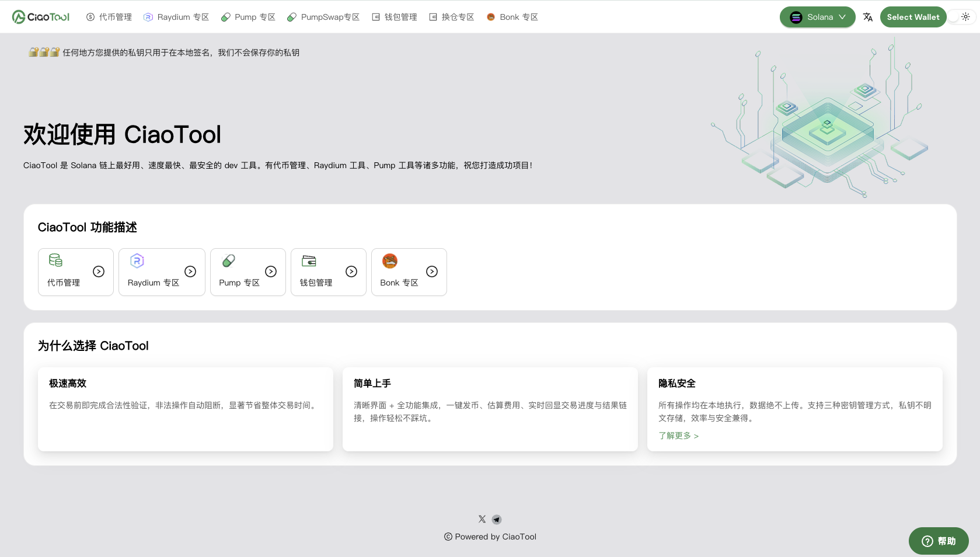This screenshot has height=557, width=980.
Task: Click the CiaoTool logo in header
Action: click(x=41, y=17)
